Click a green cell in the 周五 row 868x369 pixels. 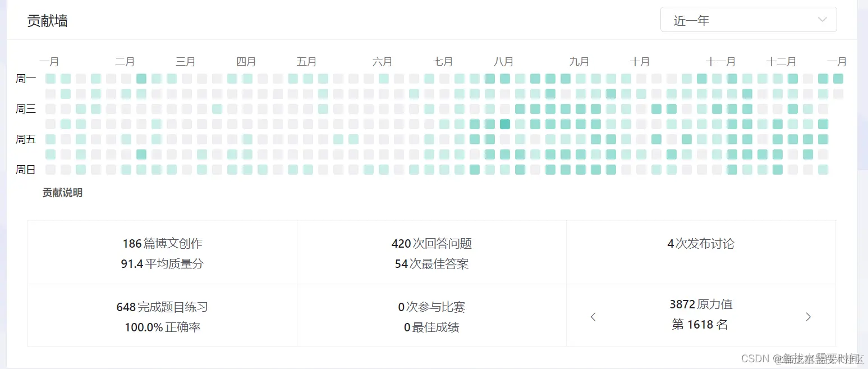(50, 139)
